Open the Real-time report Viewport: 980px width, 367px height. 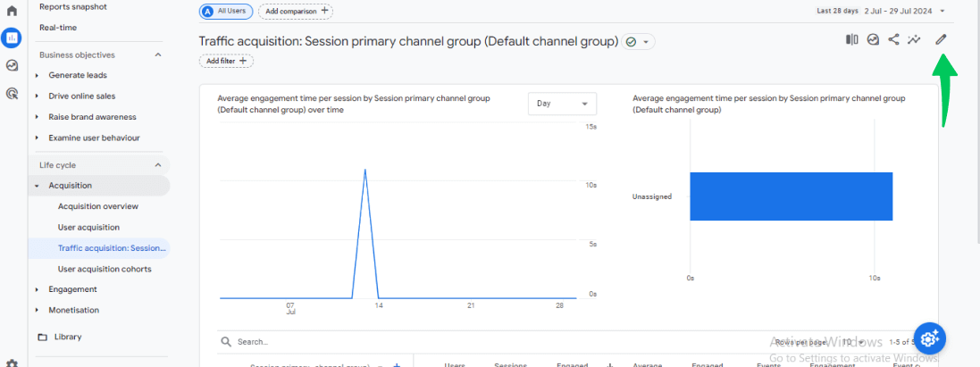[x=58, y=28]
